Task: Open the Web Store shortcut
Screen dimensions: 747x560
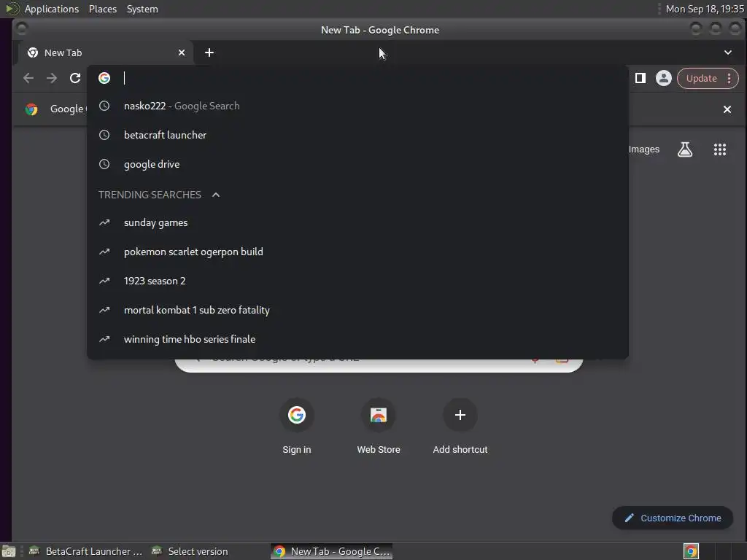Action: 379,426
